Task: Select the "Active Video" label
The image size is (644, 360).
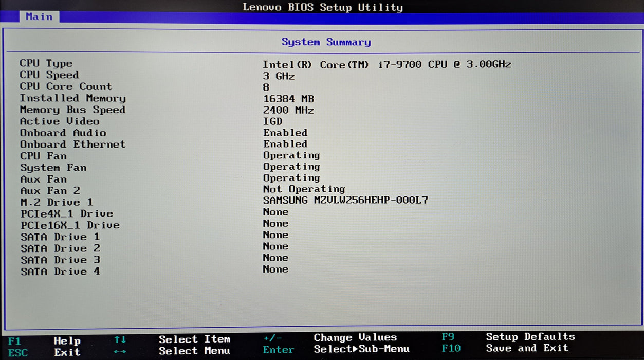Action: click(60, 121)
